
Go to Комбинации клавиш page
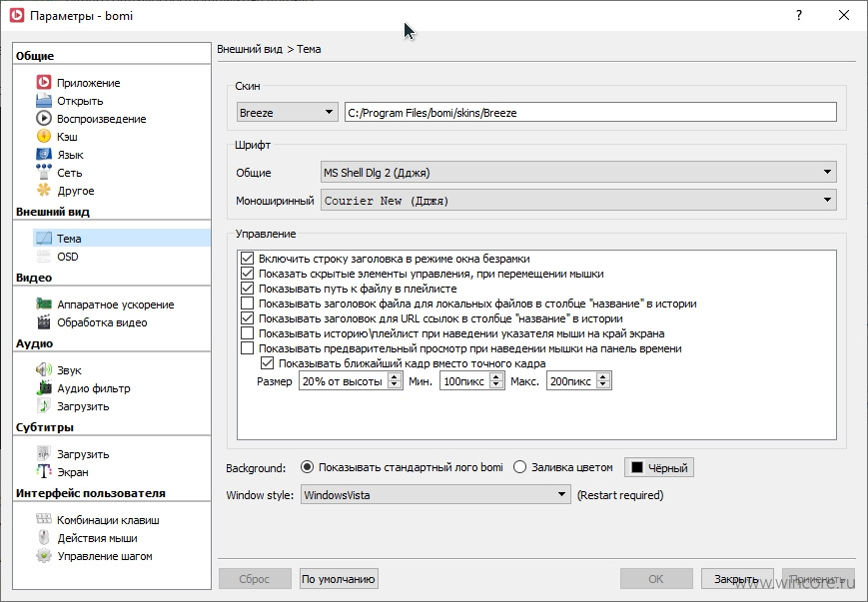tap(109, 520)
